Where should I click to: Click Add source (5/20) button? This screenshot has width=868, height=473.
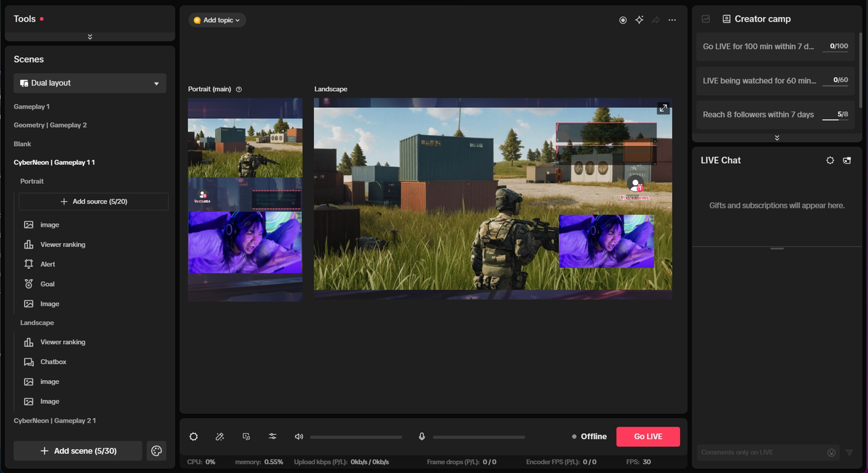click(x=94, y=202)
